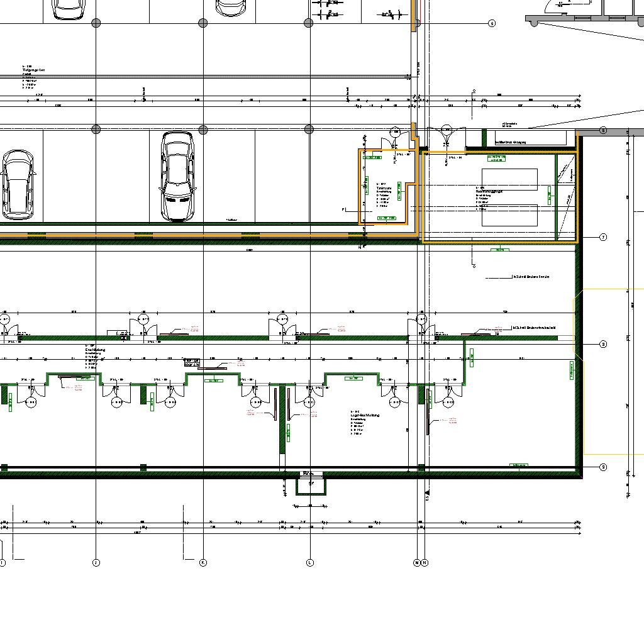Select the Lager-Buchhaltung room label
Screen dimensions: 644x644
pos(365,422)
